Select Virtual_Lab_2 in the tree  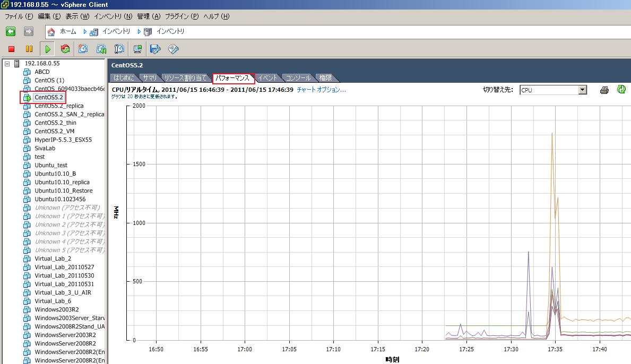tap(53, 258)
